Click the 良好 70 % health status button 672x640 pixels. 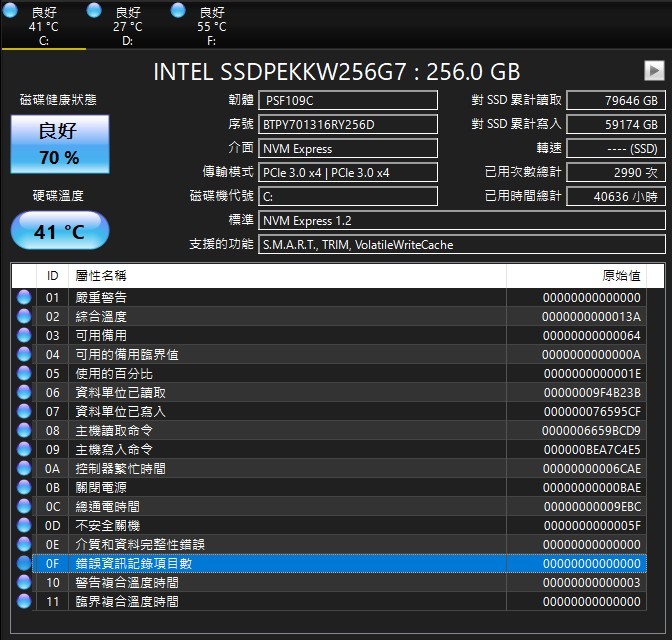(x=59, y=144)
